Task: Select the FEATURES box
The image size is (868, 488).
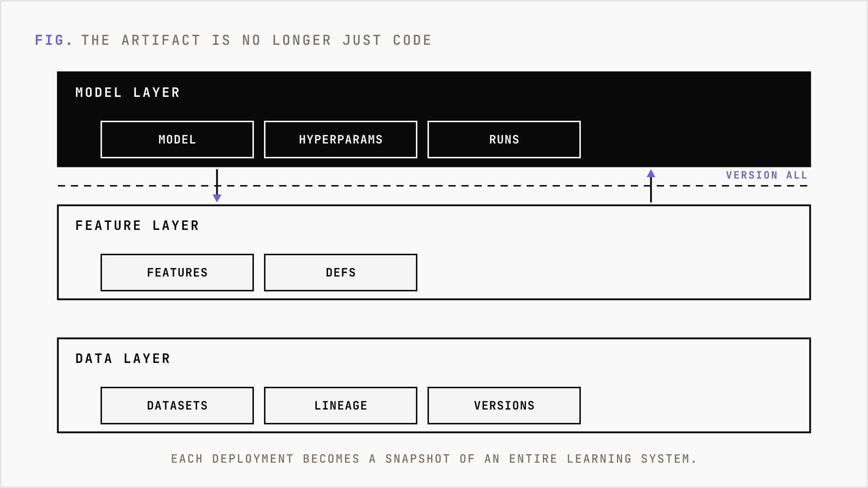Action: coord(177,273)
